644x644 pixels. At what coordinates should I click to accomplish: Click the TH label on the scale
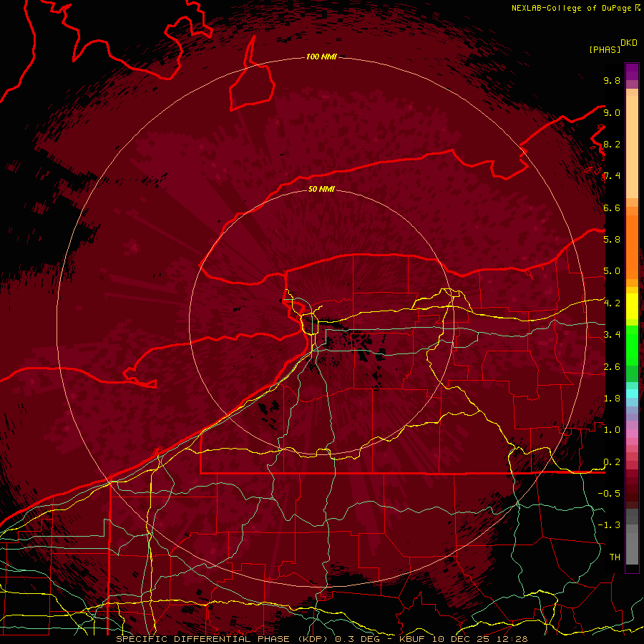(x=615, y=557)
